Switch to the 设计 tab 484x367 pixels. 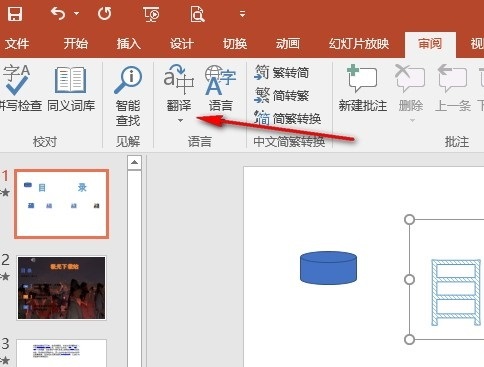tap(182, 44)
